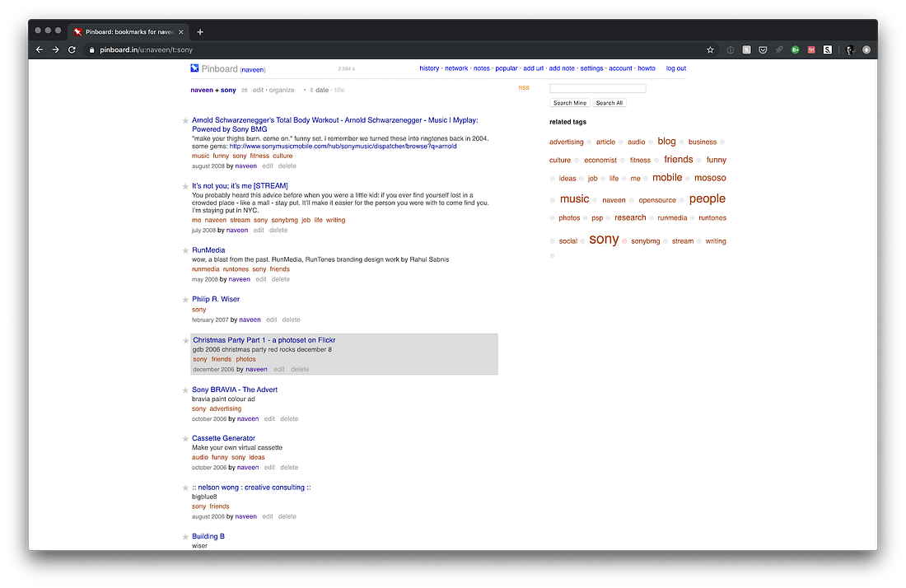Delete the Sony BRAVIA bookmark

pos(289,419)
